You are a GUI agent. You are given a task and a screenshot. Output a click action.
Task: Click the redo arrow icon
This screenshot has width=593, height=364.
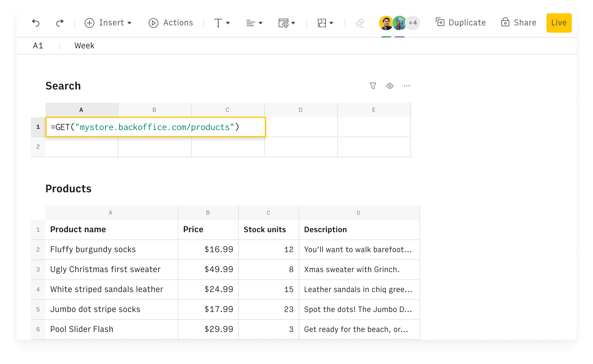click(x=59, y=22)
